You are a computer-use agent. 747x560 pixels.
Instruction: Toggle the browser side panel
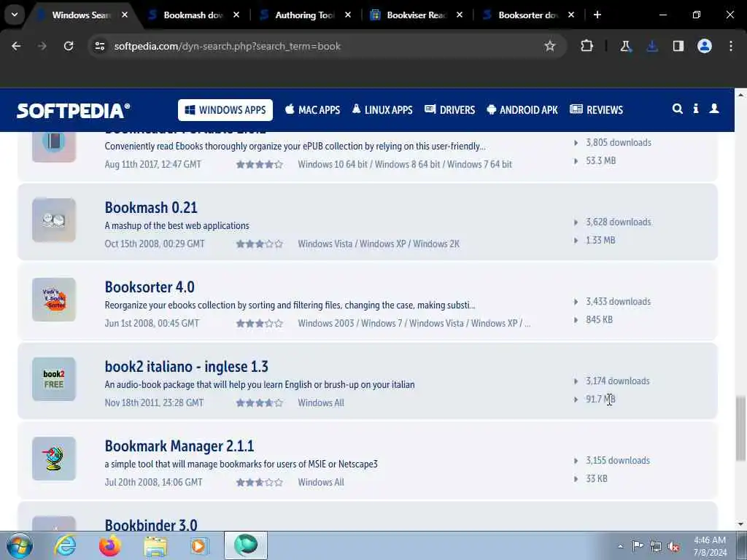click(678, 46)
